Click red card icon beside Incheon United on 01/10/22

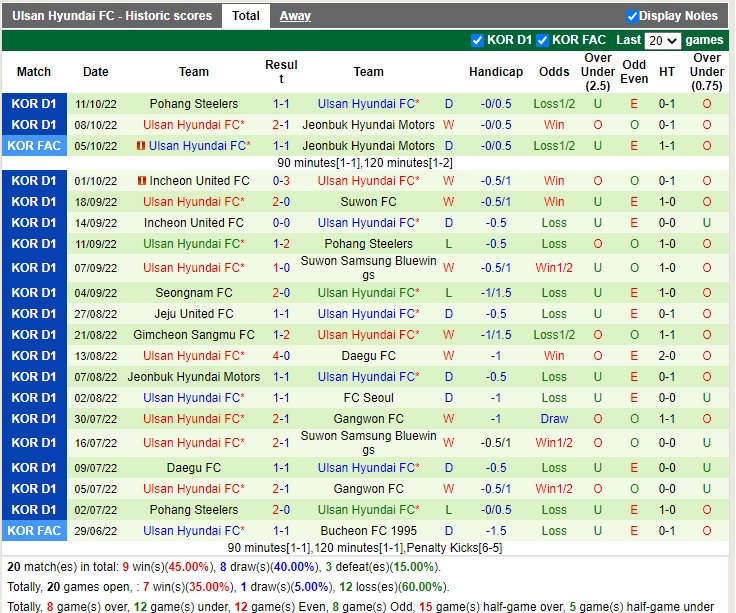[142, 181]
